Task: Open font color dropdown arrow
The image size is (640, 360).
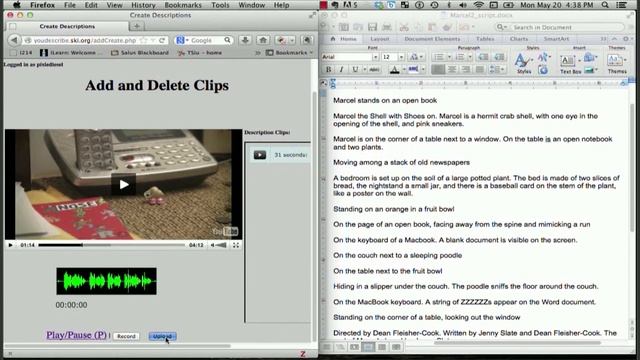Action: (404, 70)
